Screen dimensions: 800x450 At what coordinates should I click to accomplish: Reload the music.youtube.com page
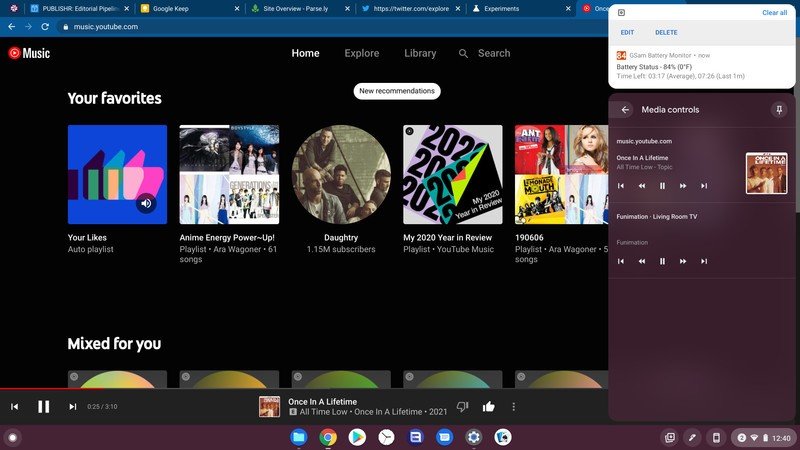point(45,27)
